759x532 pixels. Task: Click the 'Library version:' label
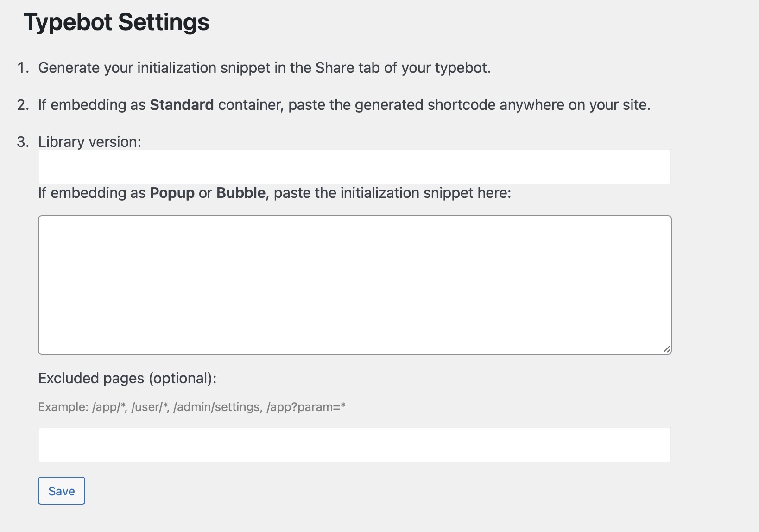coord(89,142)
